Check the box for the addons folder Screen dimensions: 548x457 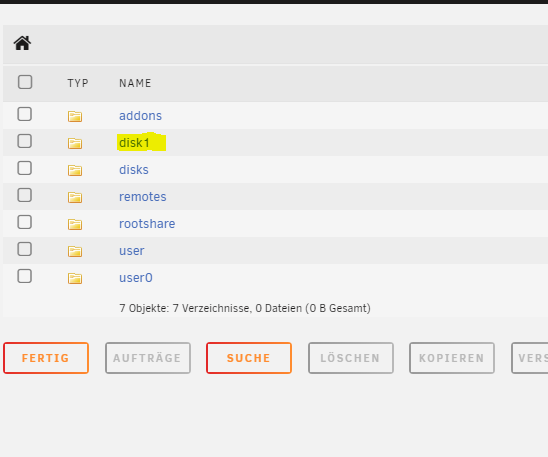click(x=24, y=114)
